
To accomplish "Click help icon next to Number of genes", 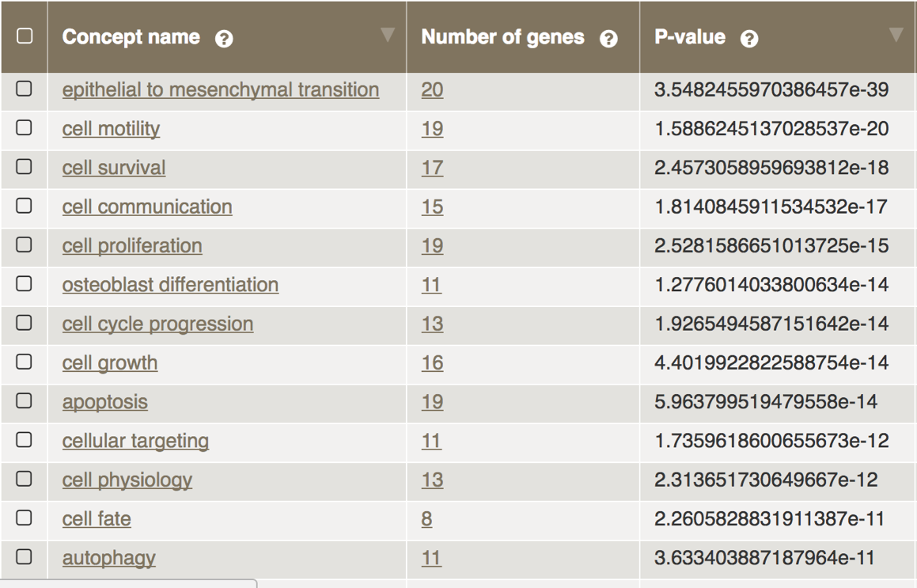I will [x=608, y=39].
